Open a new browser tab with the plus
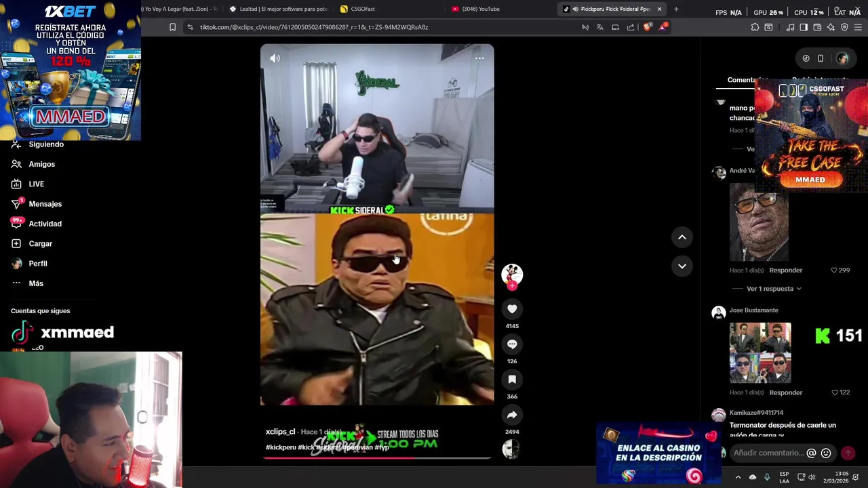 click(676, 9)
